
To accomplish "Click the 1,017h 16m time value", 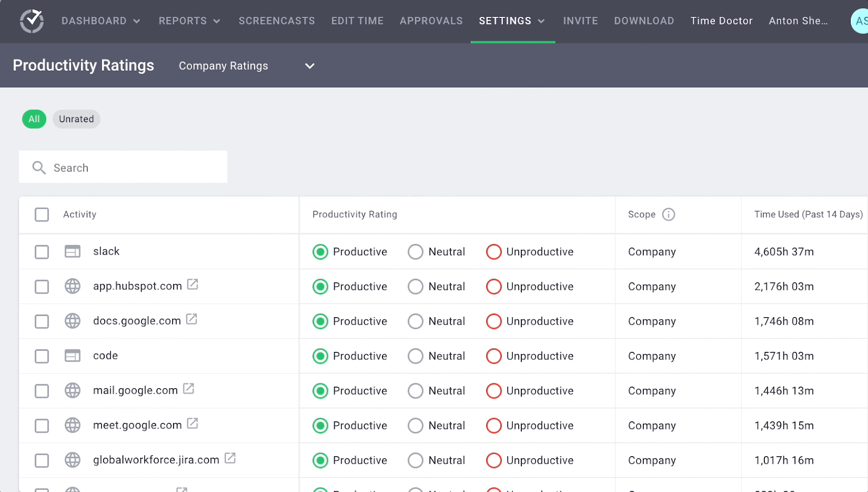I will point(784,461).
